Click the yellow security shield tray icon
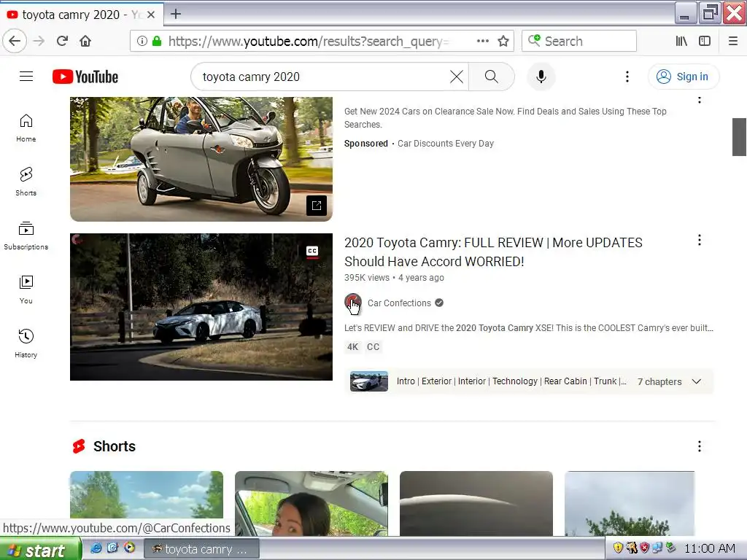 click(x=618, y=548)
